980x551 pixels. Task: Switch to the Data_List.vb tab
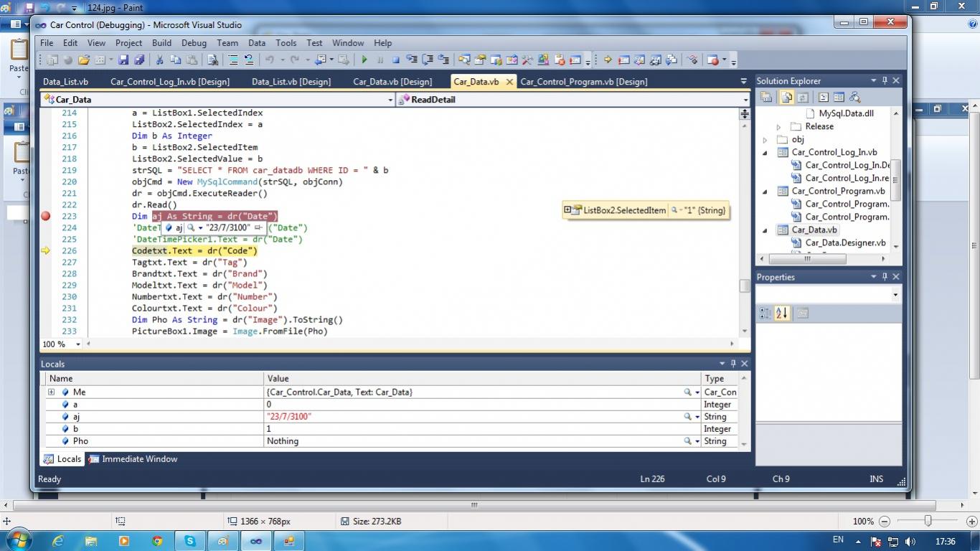pos(65,82)
